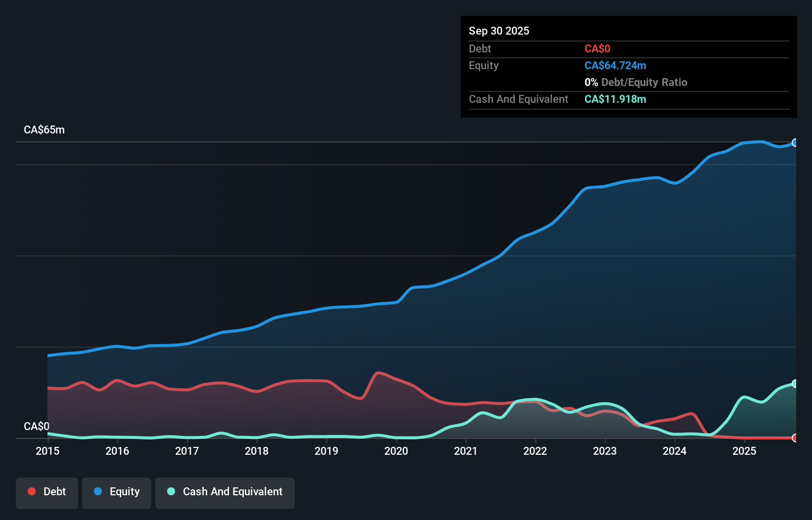
Task: Click the Equity line at its 2022 peak
Action: coord(535,232)
